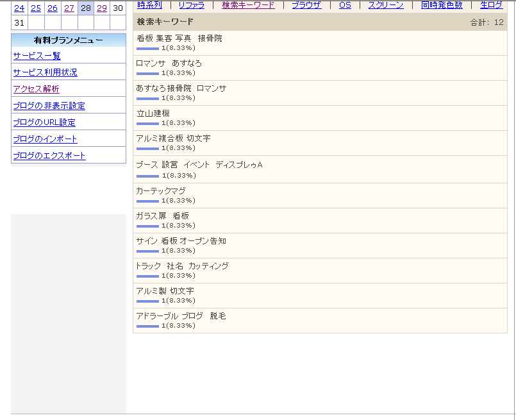Open calendar day 29
The height and width of the screenshot is (420, 516).
point(102,8)
